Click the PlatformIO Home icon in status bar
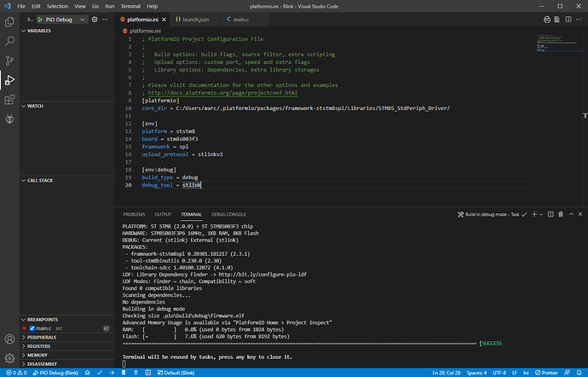588x377 pixels. [x=88, y=373]
